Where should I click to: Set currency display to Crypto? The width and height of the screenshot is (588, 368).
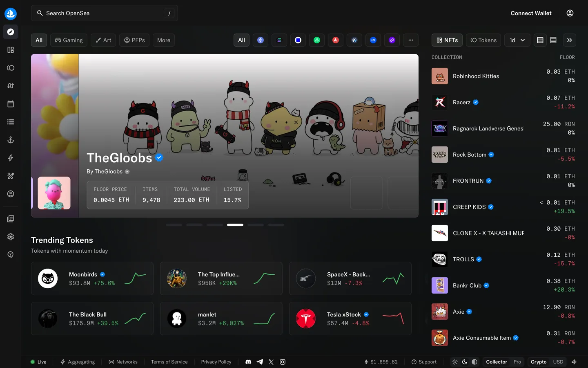(539, 362)
